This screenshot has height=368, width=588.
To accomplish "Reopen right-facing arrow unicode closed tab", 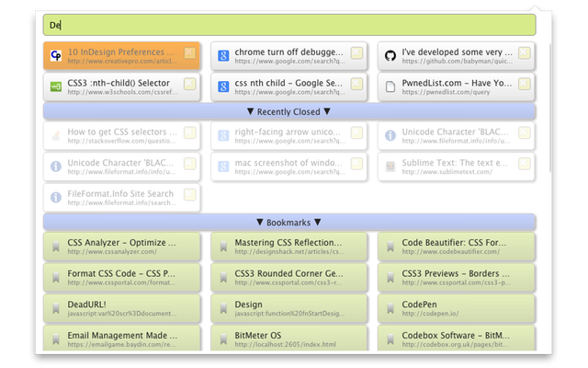I will click(x=288, y=136).
